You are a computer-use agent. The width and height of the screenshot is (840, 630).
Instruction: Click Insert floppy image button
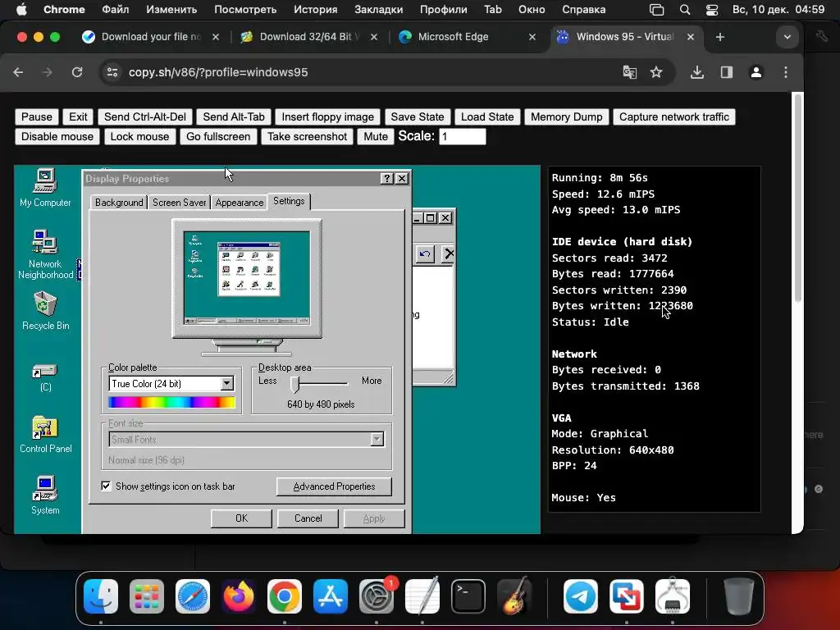(328, 116)
